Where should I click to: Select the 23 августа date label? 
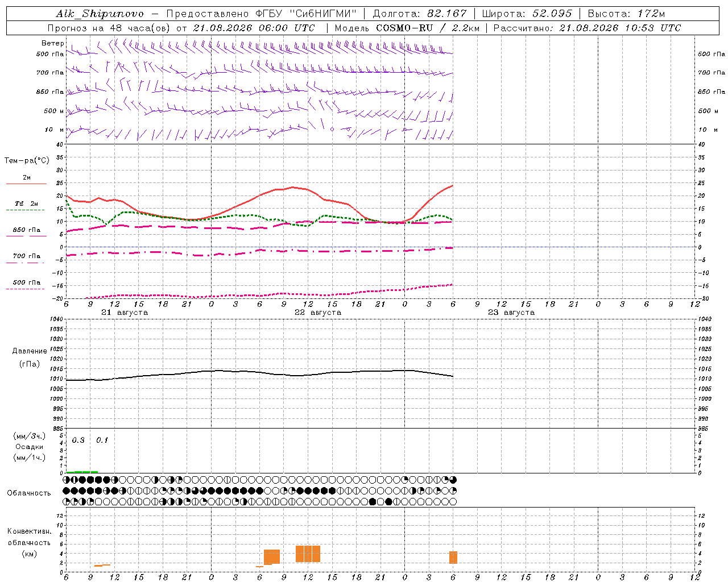pos(511,313)
